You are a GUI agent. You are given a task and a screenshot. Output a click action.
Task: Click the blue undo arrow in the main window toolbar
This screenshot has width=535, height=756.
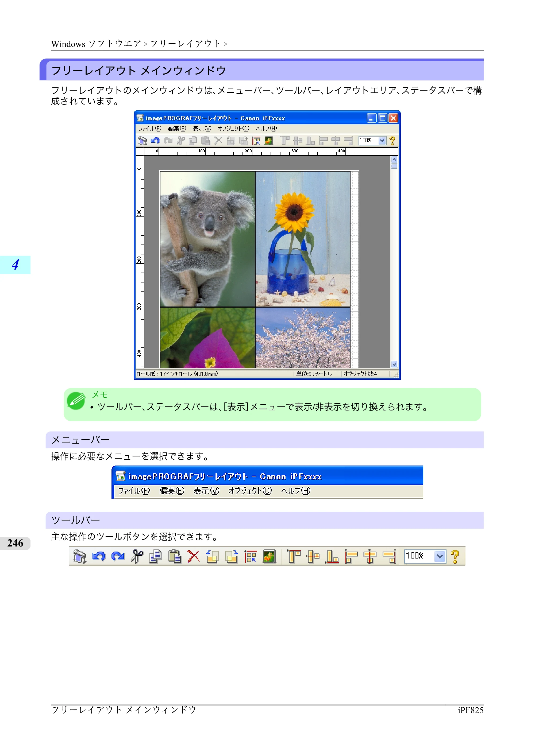(x=155, y=141)
